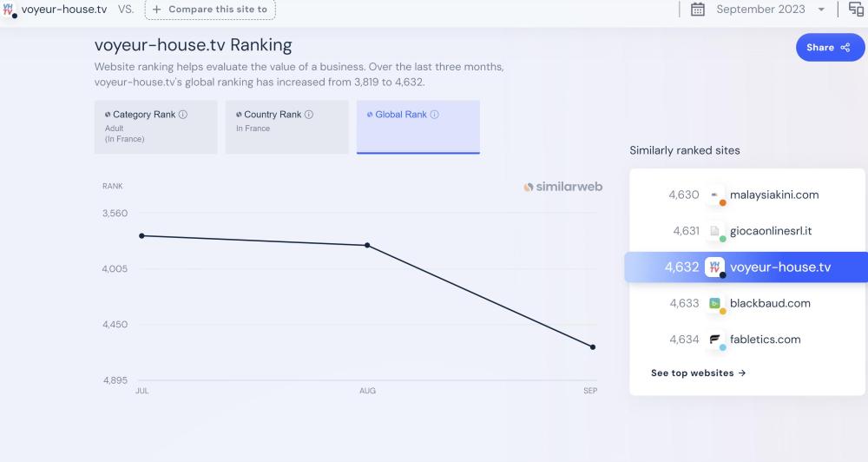Image resolution: width=868 pixels, height=462 pixels.
Task: Switch to the Country Rank tab
Action: [x=286, y=127]
